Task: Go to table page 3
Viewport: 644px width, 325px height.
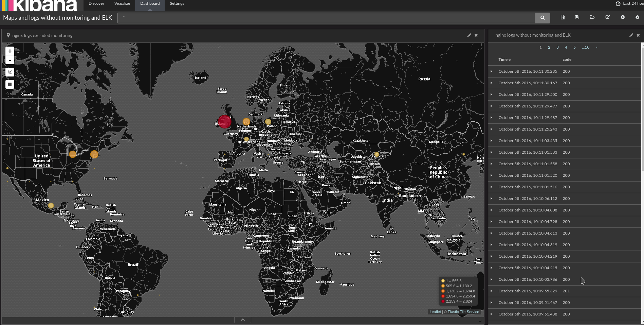Action: [557, 47]
